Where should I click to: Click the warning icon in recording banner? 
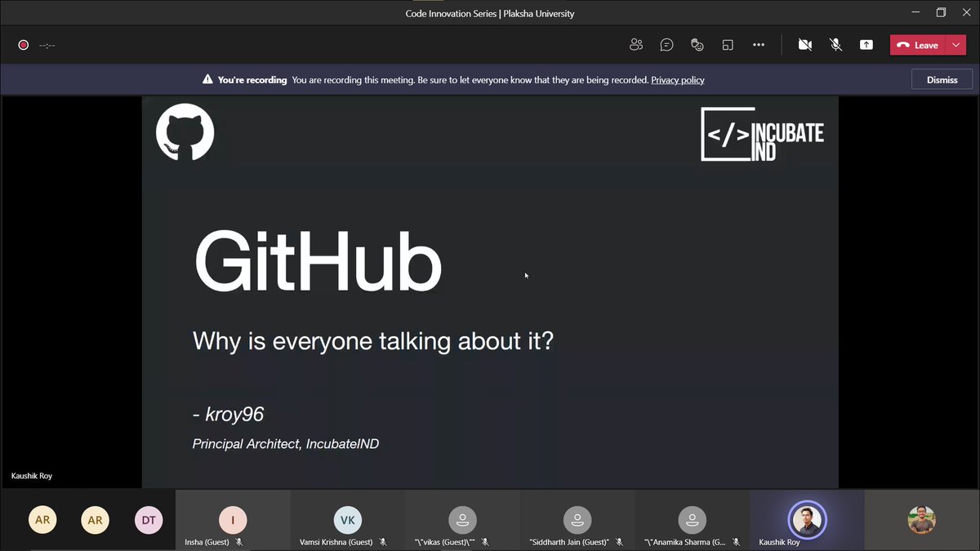point(207,80)
